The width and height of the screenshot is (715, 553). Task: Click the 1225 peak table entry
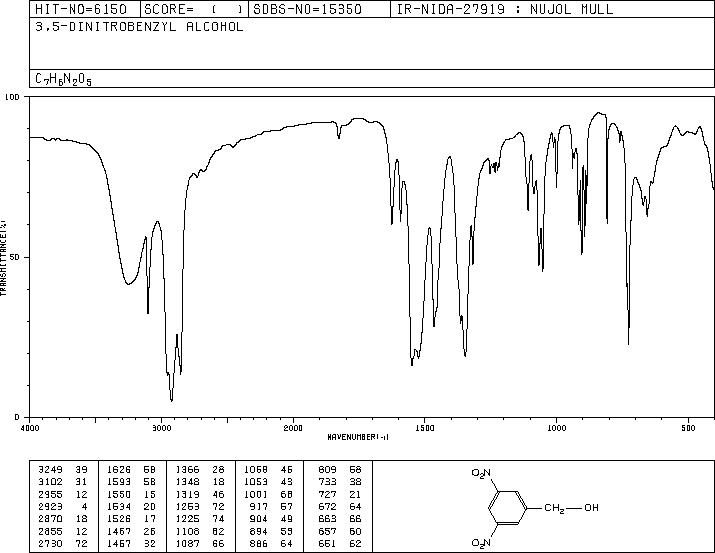click(200, 519)
